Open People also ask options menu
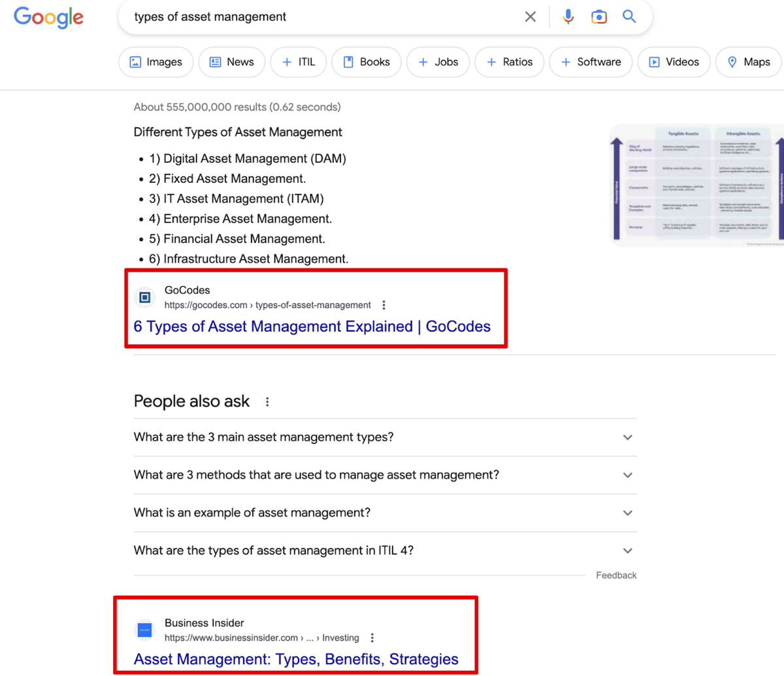The image size is (784, 676). pos(267,402)
